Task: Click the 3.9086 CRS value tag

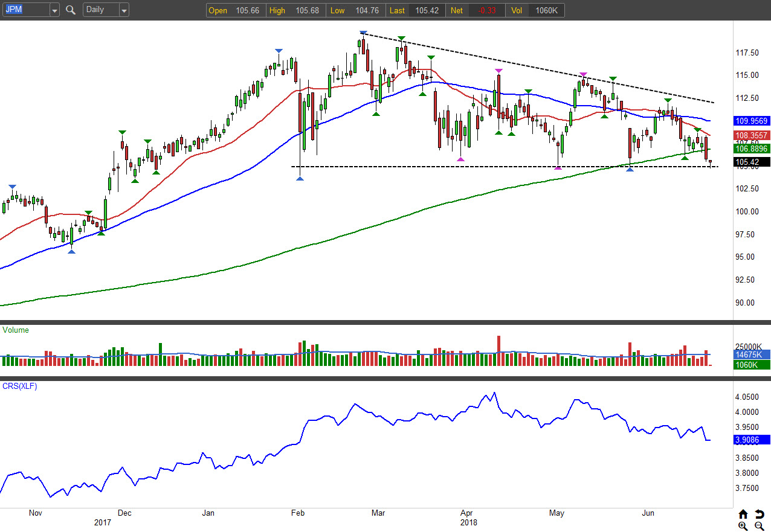Action: [x=752, y=440]
